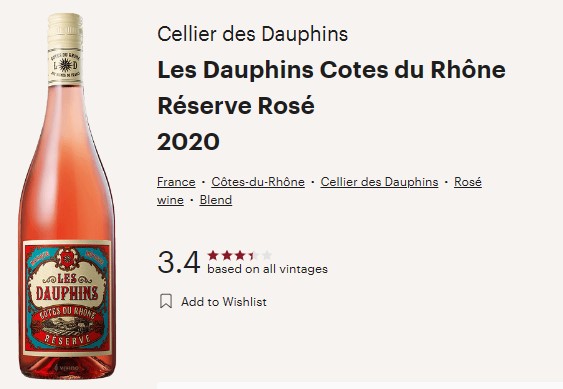Viewport: 563px width, 389px height.
Task: Follow the Côtes-du-Rhône region link
Action: (258, 182)
